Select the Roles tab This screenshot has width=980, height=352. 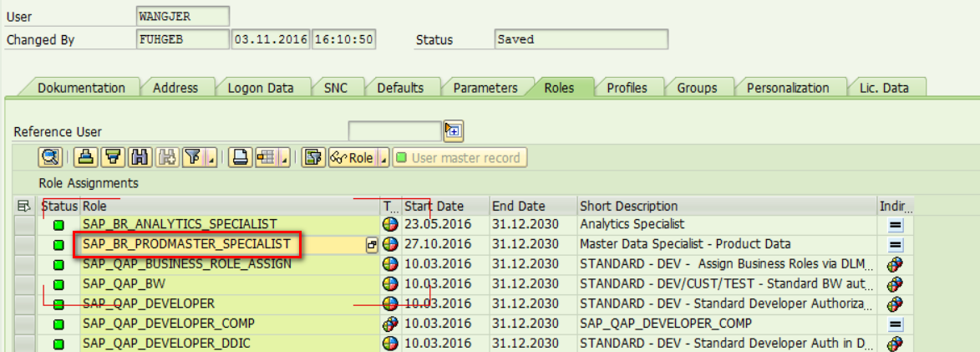point(559,88)
